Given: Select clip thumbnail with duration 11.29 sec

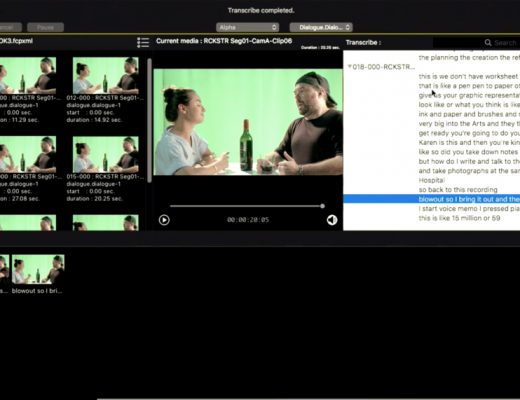Looking at the screenshot, I should 28,76.
